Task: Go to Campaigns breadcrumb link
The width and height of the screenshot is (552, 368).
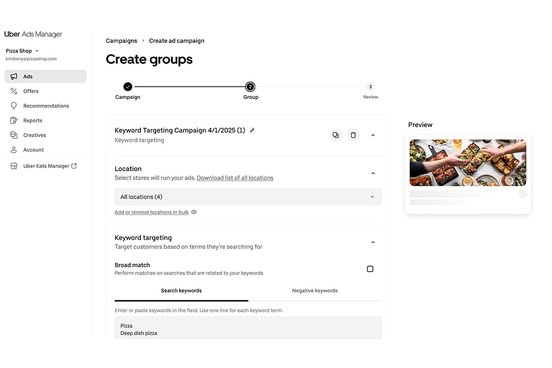Action: tap(121, 41)
